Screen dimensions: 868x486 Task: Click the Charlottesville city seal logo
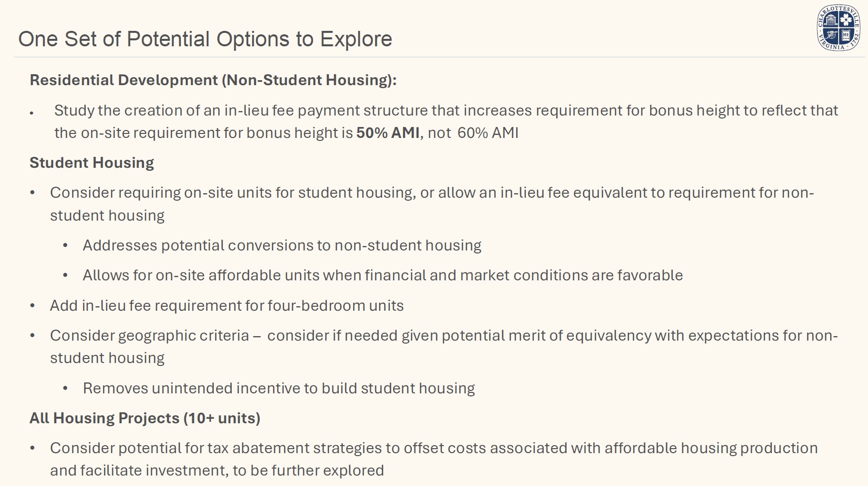pos(839,28)
